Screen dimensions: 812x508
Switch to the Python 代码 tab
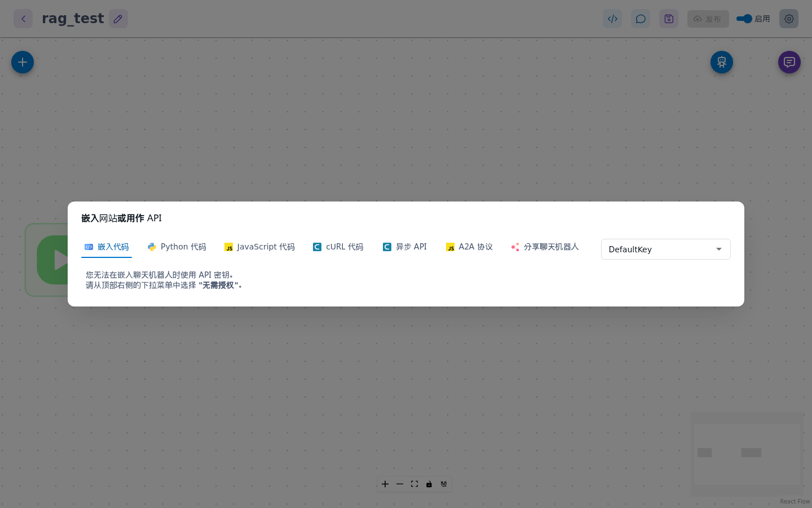[x=177, y=247]
